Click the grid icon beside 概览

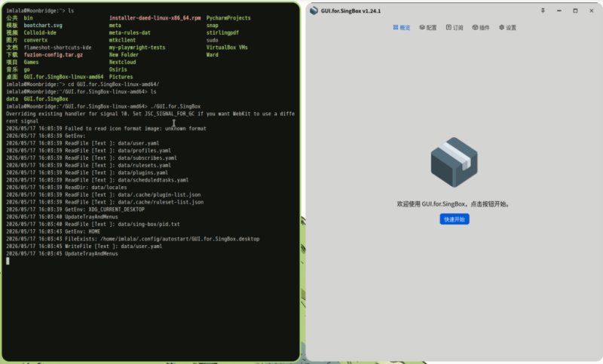click(395, 27)
